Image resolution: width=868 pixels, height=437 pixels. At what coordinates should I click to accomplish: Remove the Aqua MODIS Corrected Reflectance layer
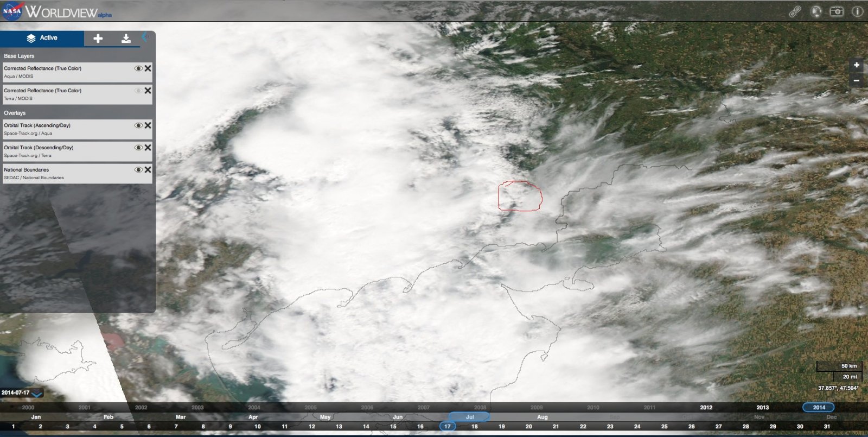tap(148, 68)
